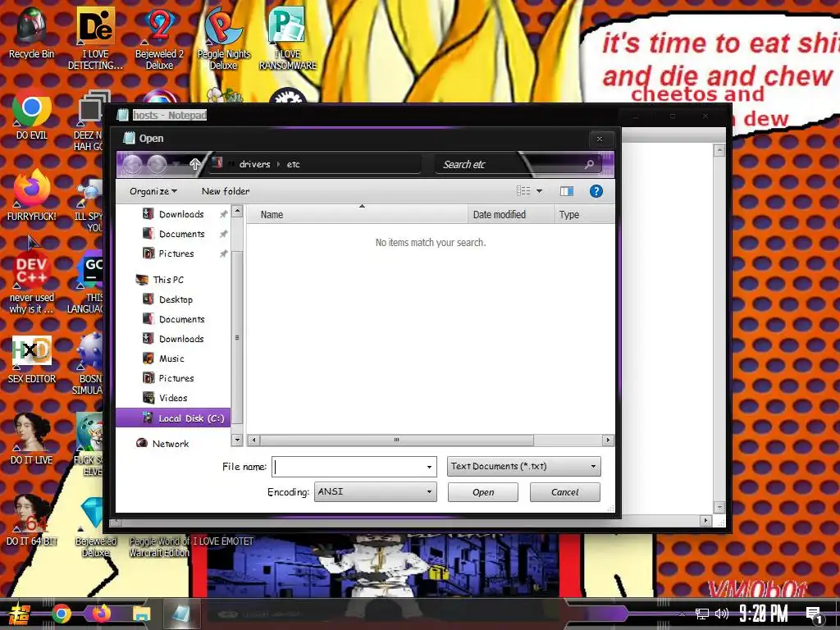Select Music under This PC
The height and width of the screenshot is (630, 840).
click(x=171, y=358)
